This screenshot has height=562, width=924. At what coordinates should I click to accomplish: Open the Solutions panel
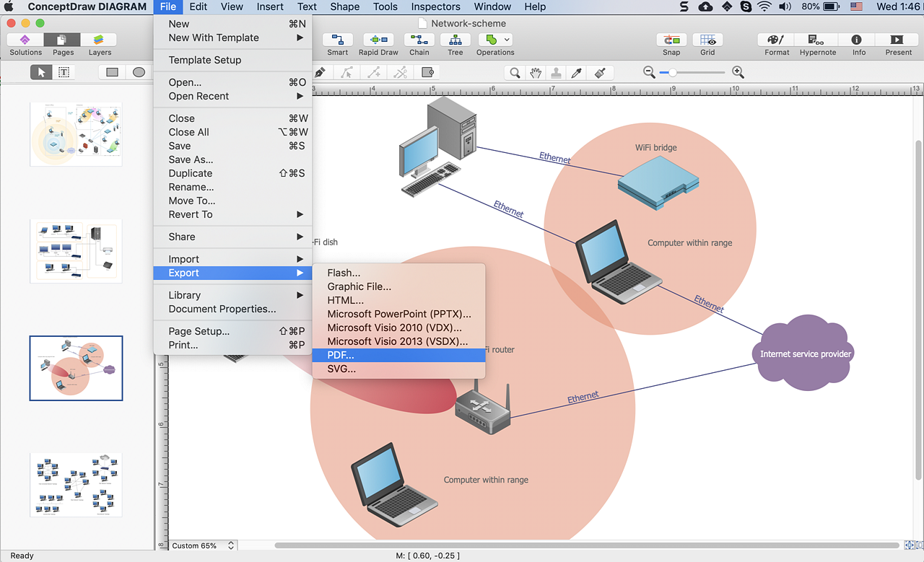25,40
